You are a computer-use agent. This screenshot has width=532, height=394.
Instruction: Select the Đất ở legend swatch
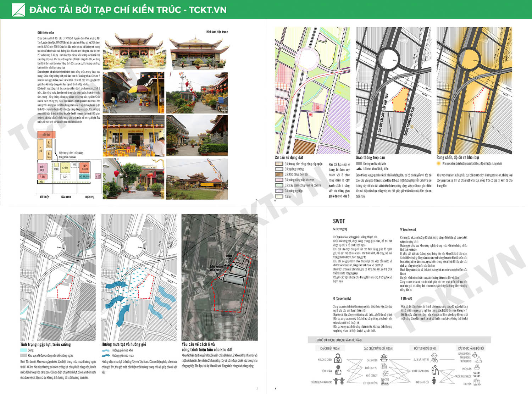click(x=279, y=196)
